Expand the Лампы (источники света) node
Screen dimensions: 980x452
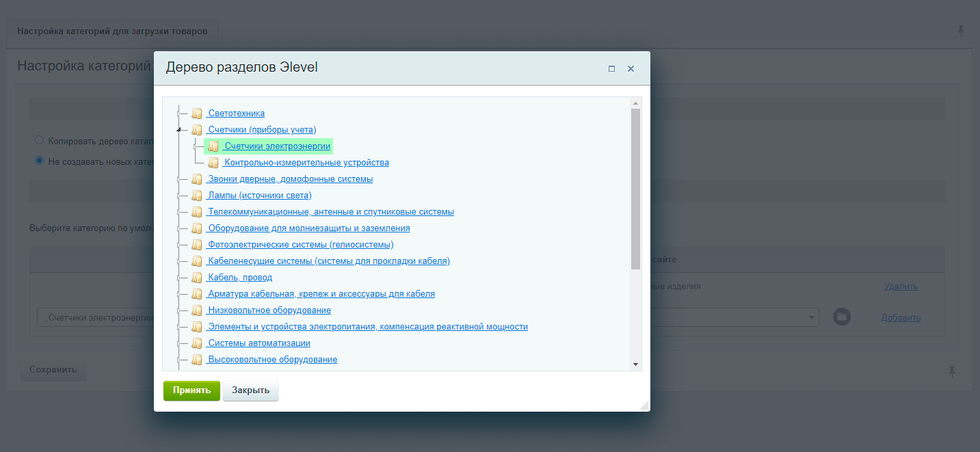178,196
